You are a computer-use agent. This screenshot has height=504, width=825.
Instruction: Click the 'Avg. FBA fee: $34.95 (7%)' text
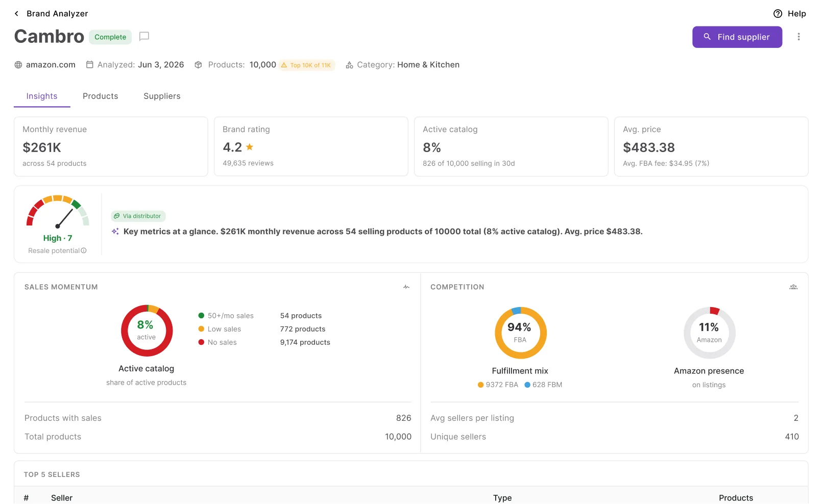(666, 164)
